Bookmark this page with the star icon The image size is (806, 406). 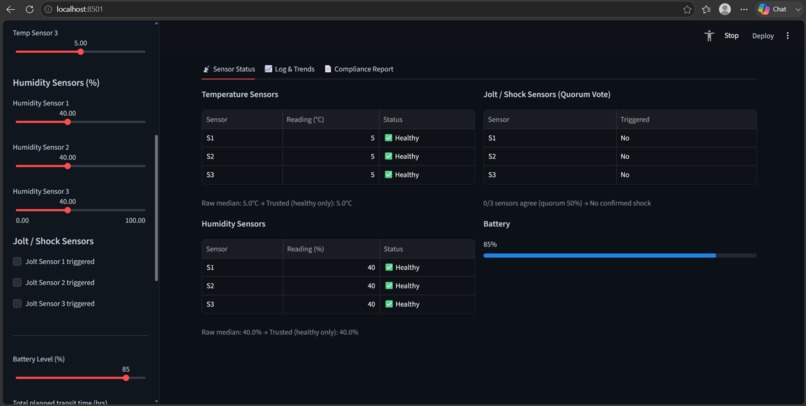point(687,9)
